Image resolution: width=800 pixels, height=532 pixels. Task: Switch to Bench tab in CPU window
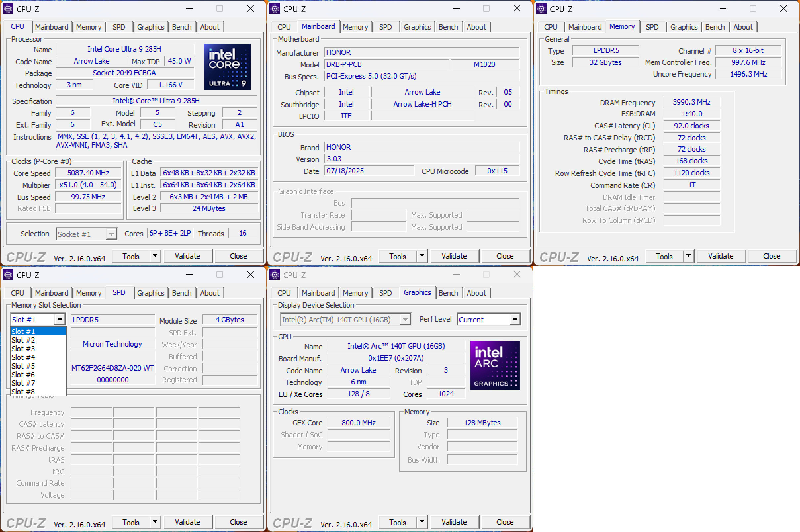coord(182,27)
